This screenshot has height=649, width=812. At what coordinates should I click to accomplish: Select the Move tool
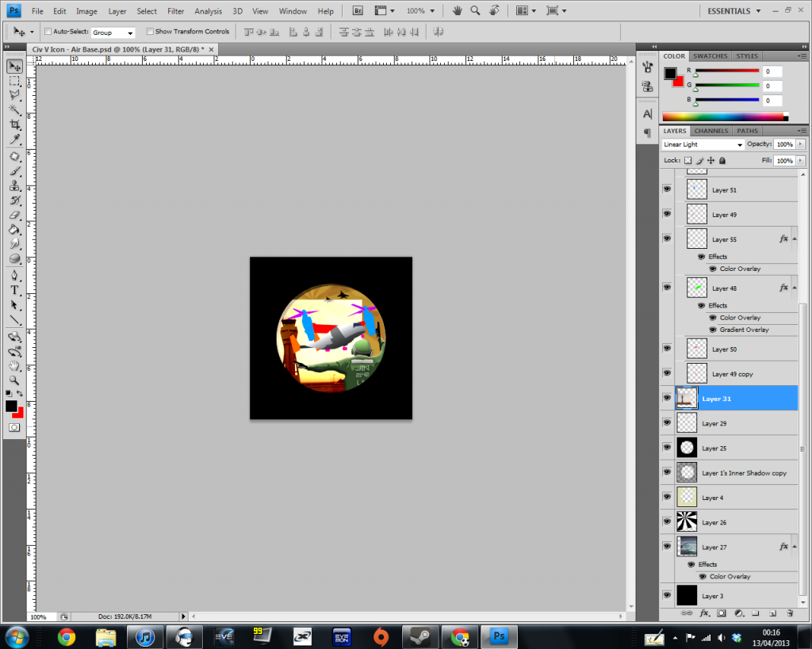14,67
